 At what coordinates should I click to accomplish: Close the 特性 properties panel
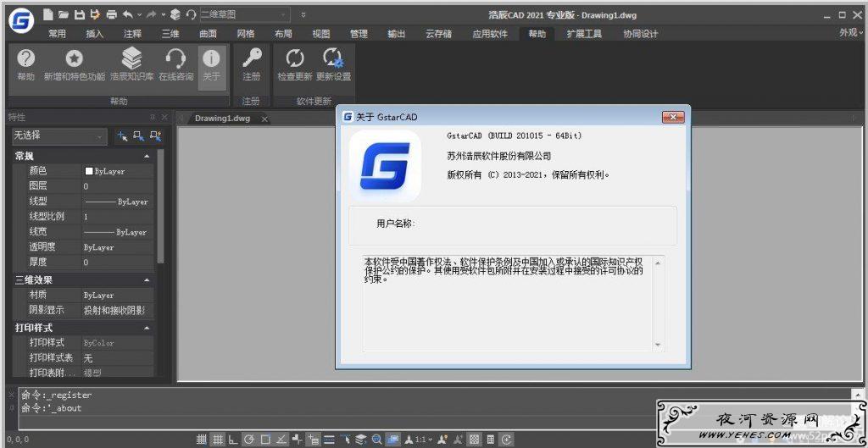click(164, 117)
